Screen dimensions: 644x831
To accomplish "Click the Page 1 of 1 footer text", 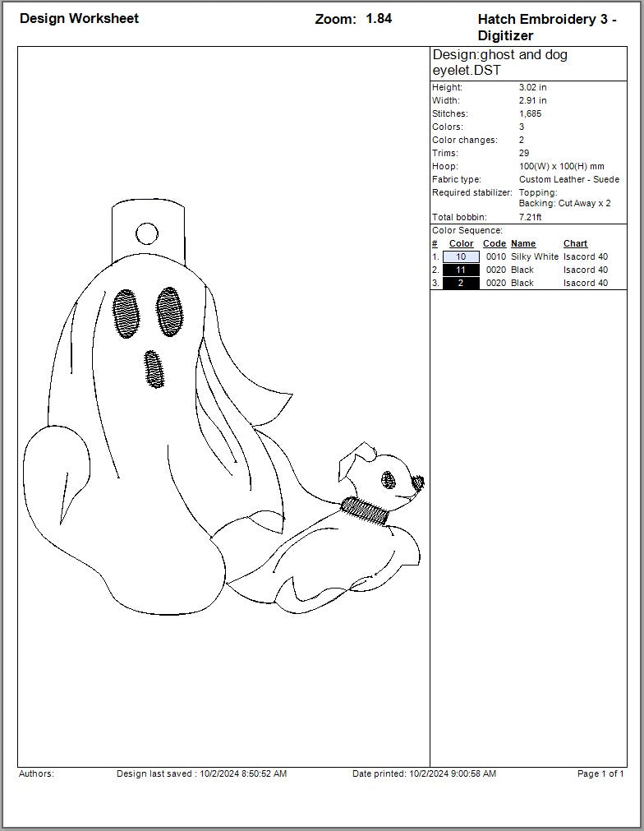I will point(600,773).
